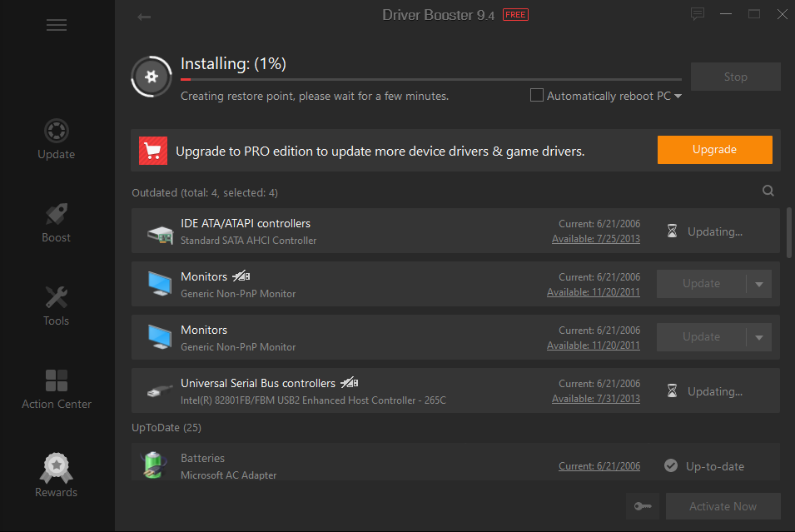Open the second Monitors Update dropdown arrow
Viewport: 795px width, 532px height.
(x=758, y=337)
